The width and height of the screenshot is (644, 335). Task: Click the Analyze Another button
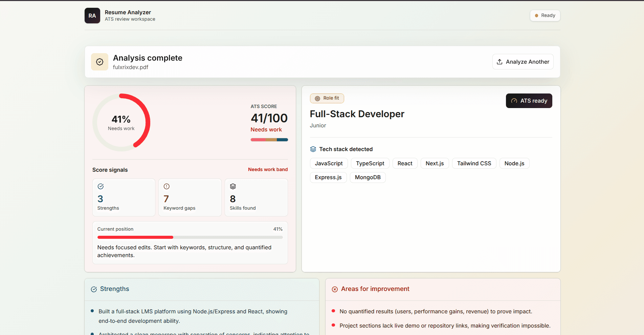click(523, 62)
